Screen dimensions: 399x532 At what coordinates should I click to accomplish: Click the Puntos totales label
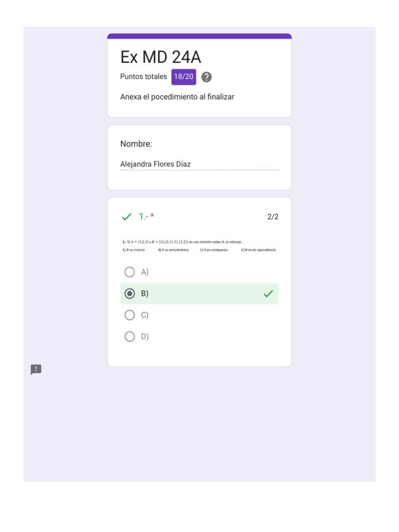[x=143, y=77]
